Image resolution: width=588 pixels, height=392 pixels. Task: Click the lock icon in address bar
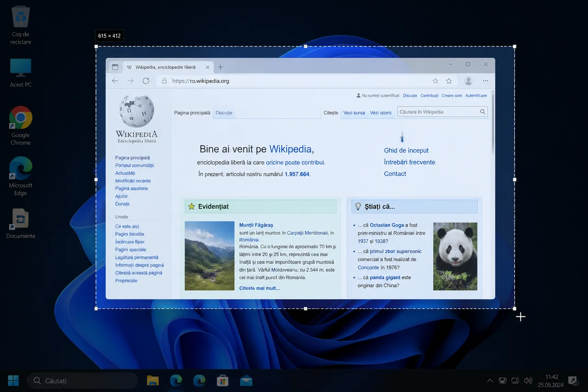(x=164, y=81)
